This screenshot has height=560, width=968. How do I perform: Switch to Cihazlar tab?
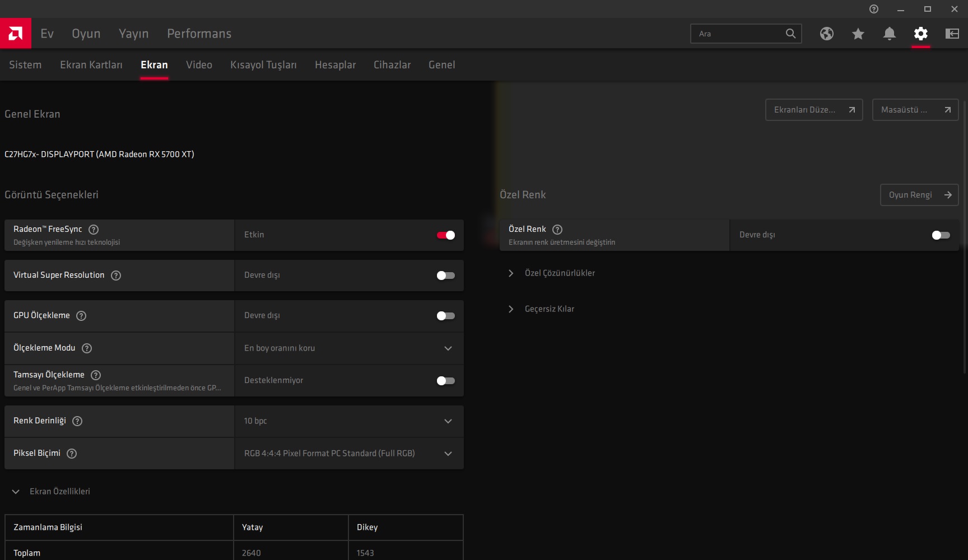coord(392,65)
